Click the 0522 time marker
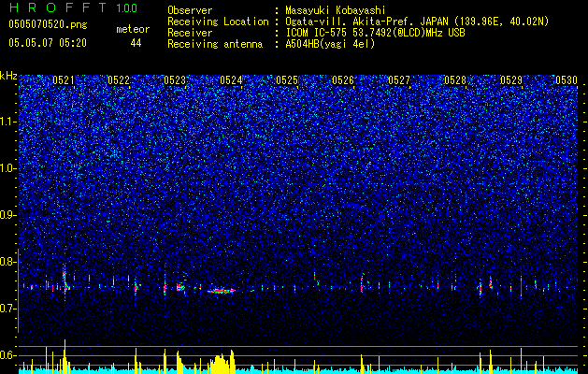The width and height of the screenshot is (588, 374). [x=119, y=80]
